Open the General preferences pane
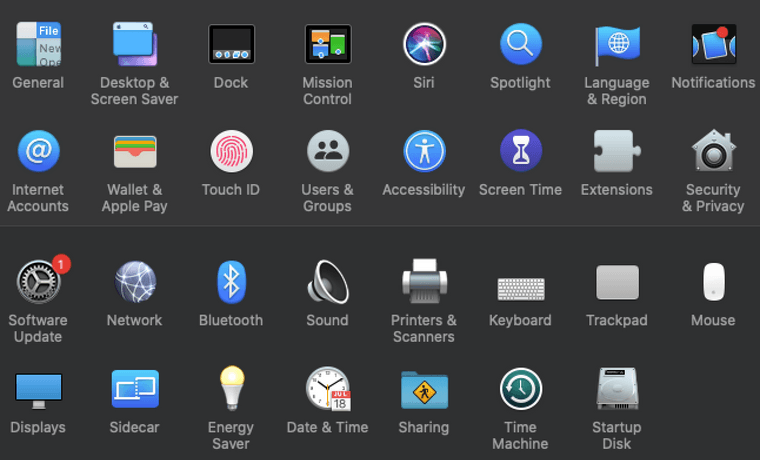 pyautogui.click(x=38, y=44)
